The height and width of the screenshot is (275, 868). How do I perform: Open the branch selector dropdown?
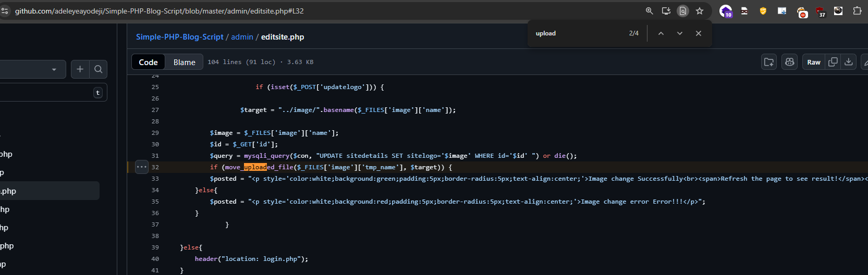coord(32,69)
